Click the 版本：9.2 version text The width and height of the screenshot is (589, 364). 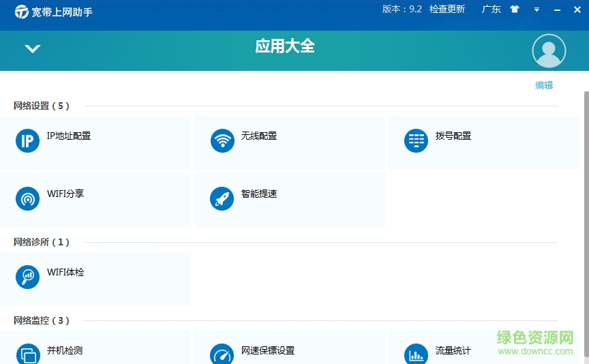point(402,10)
